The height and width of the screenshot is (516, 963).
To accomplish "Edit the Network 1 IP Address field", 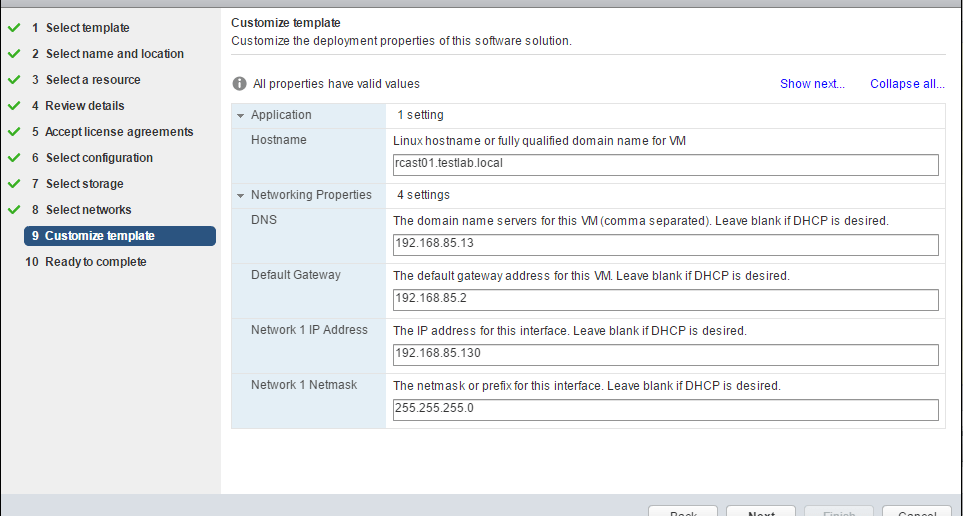I will [666, 355].
